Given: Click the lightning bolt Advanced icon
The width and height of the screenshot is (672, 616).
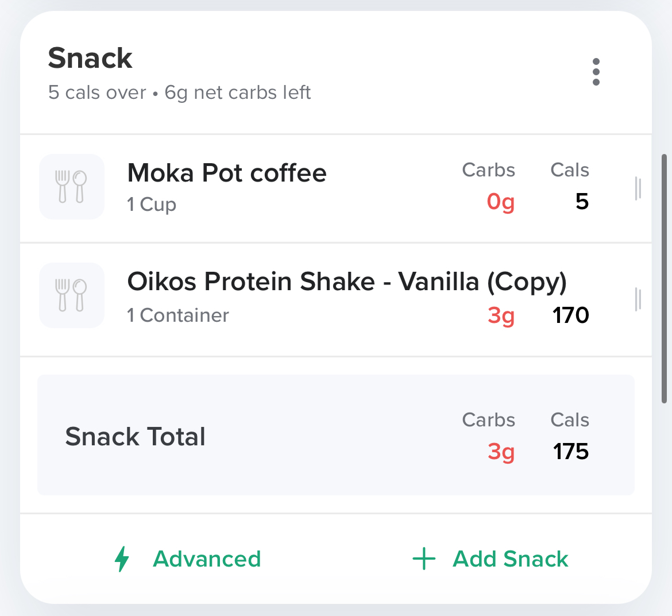Looking at the screenshot, I should [122, 559].
